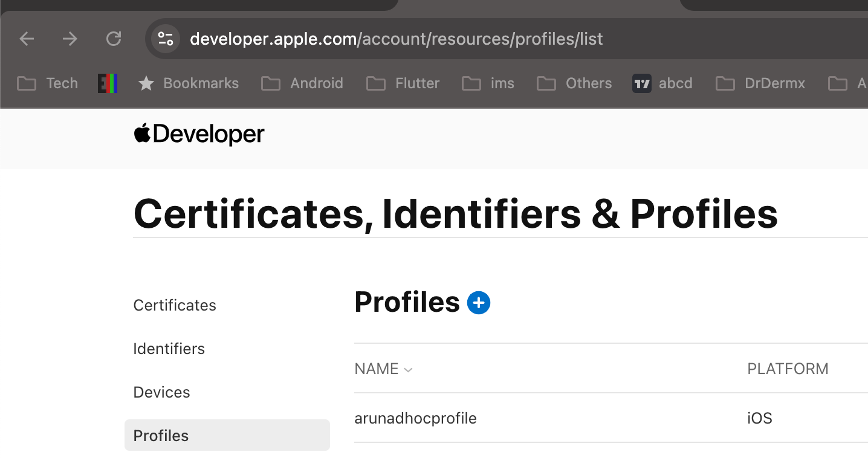Click the blue plus icon beside Profiles
Viewport: 868px width, 458px height.
[479, 302]
